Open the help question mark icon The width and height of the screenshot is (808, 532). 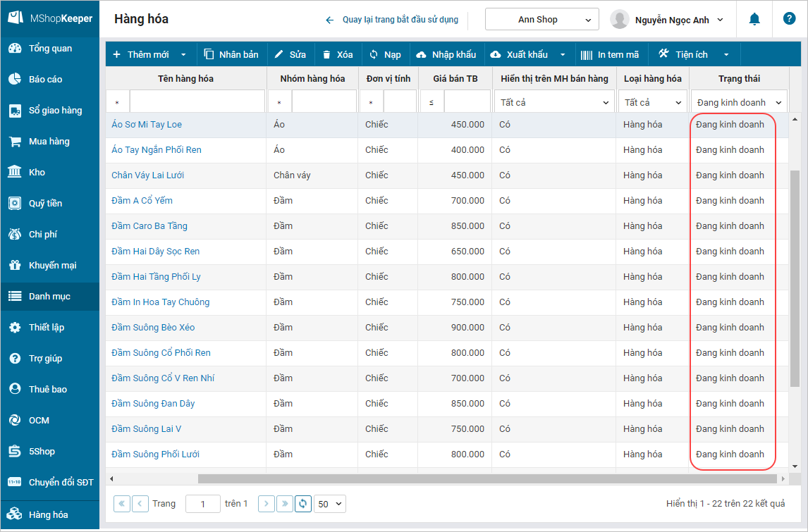789,20
